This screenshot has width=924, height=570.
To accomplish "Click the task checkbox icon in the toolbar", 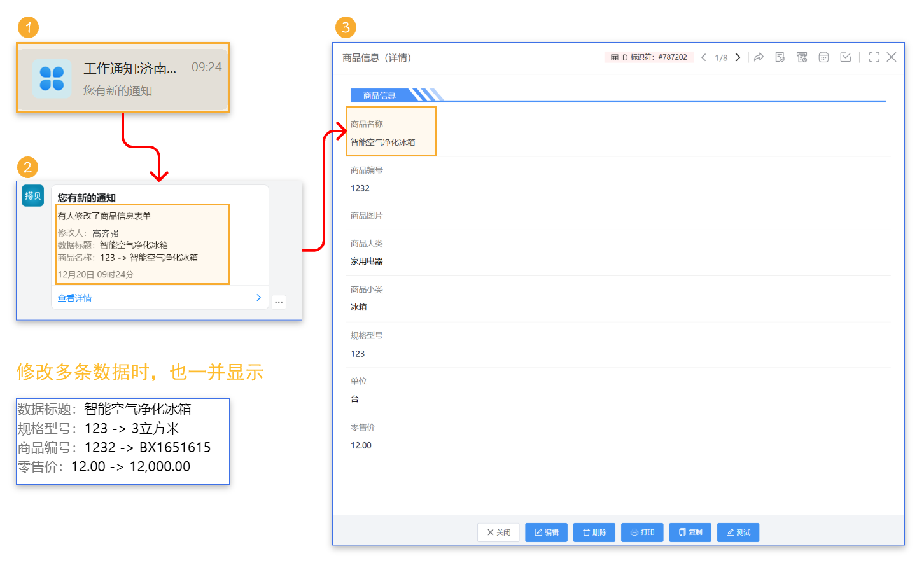I will coord(846,57).
